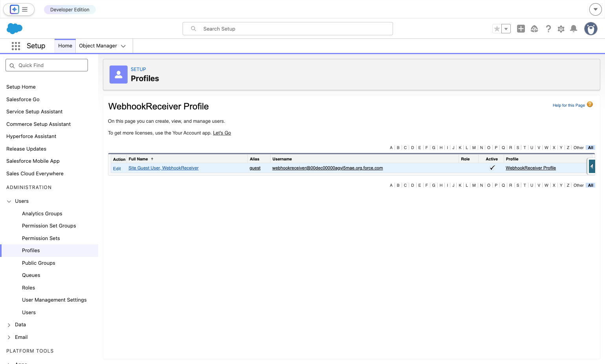Open the hamburger menu beside sparkle icon
605x364 pixels.
pyautogui.click(x=25, y=9)
